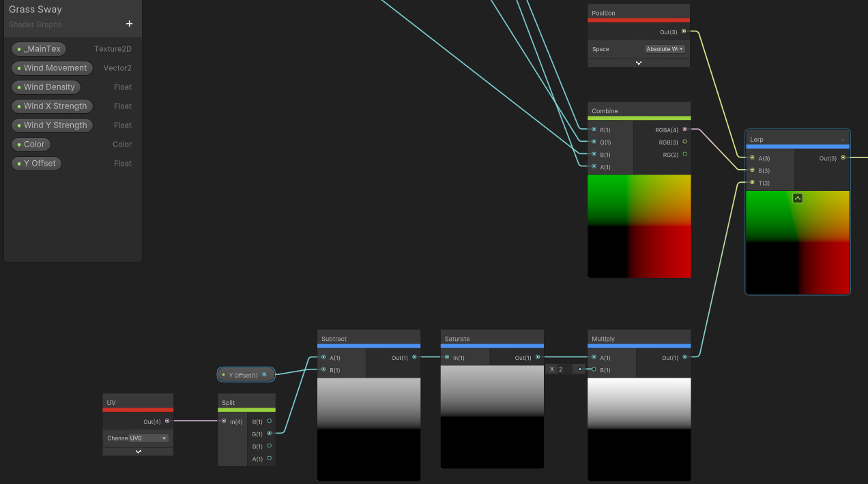Click the Split node B(1) output port
The width and height of the screenshot is (868, 484).
click(x=270, y=446)
